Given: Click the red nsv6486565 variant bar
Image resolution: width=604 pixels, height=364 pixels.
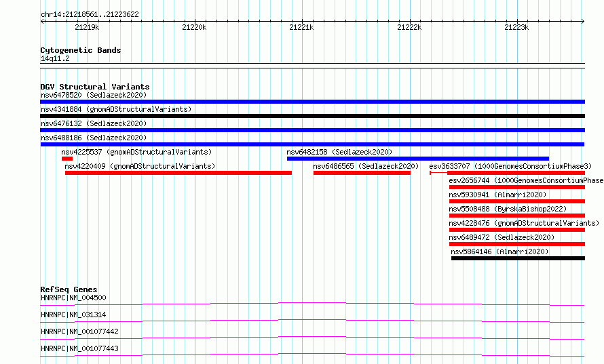Looking at the screenshot, I should pyautogui.click(x=362, y=173).
